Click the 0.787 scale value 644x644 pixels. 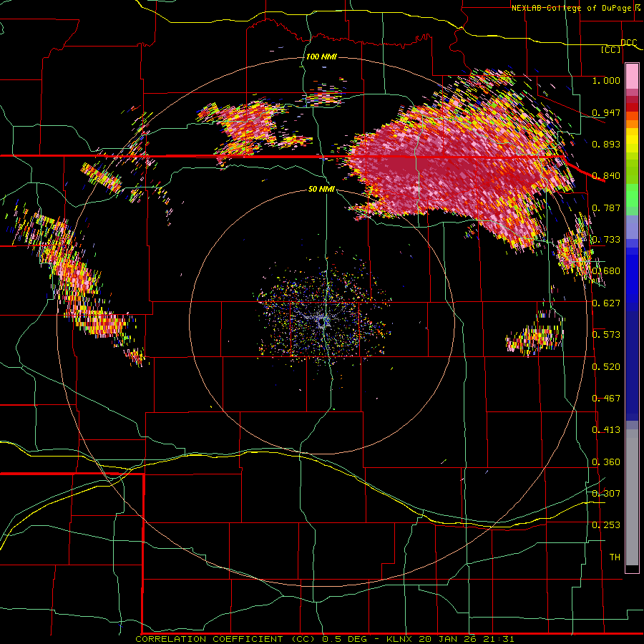tap(606, 208)
